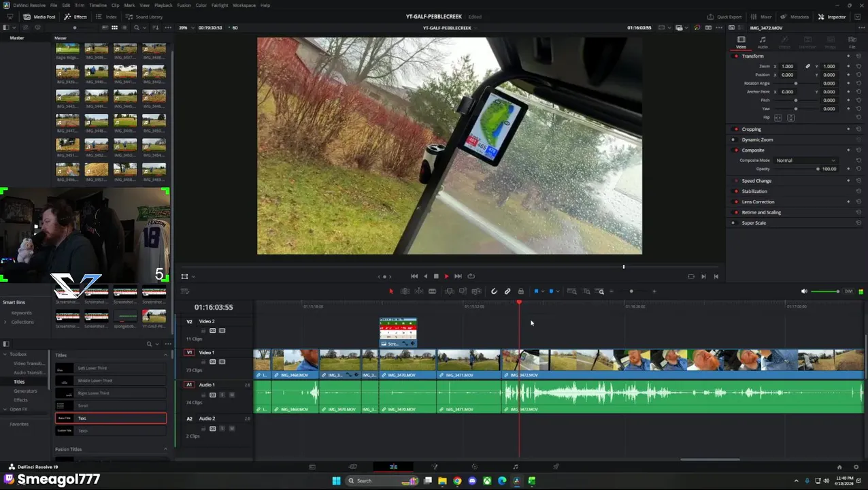This screenshot has width=868, height=490.
Task: Select the arrow Selection Mode tool
Action: click(x=391, y=291)
